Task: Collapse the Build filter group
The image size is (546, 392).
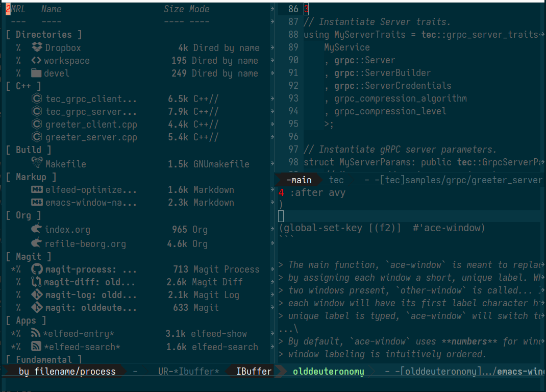Action: pyautogui.click(x=29, y=150)
